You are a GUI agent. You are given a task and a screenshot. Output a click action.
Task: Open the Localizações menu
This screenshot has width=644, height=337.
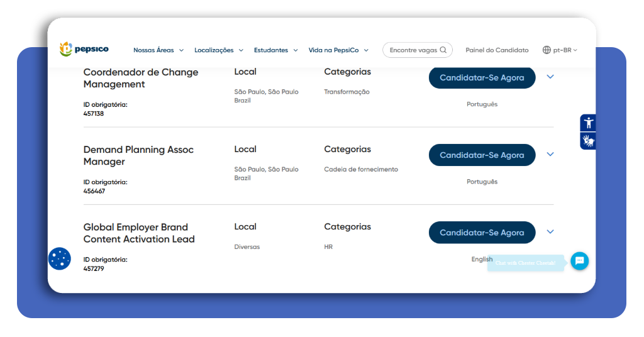219,50
